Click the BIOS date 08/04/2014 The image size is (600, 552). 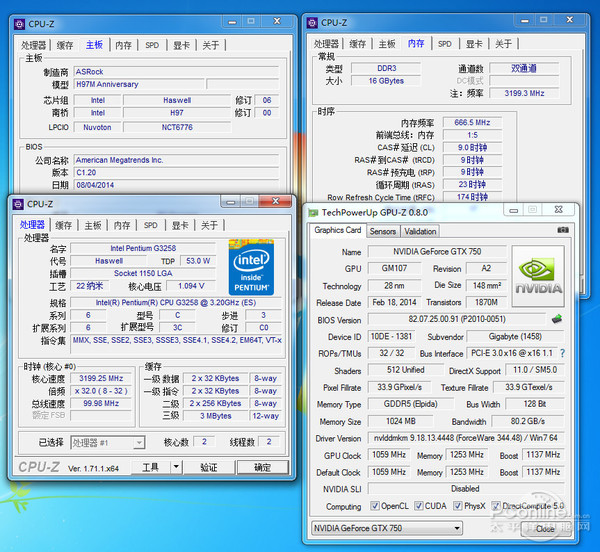pos(176,185)
